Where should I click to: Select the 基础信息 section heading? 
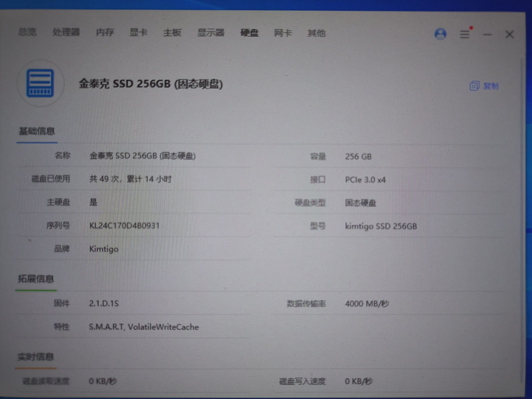click(x=37, y=131)
